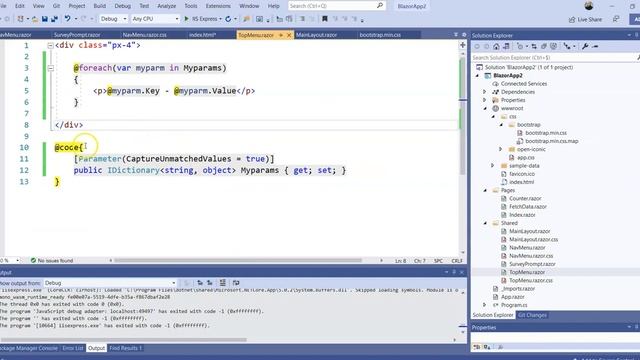The height and width of the screenshot is (360, 640).
Task: Click the Home icon in Solution Explorer
Action: click(496, 47)
